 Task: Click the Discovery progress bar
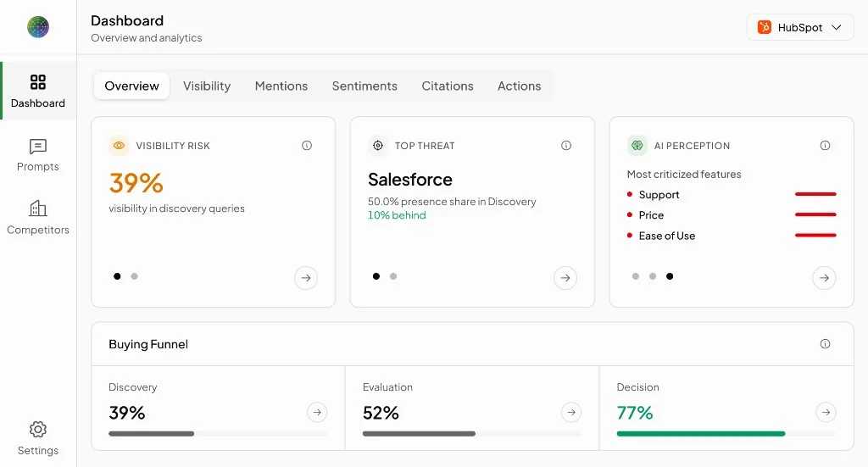point(218,434)
